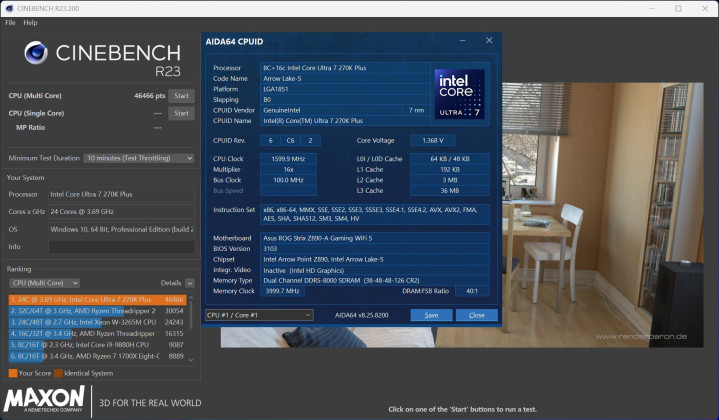Expand the Minimum Test Duration dropdown
This screenshot has width=719, height=420.
click(139, 158)
